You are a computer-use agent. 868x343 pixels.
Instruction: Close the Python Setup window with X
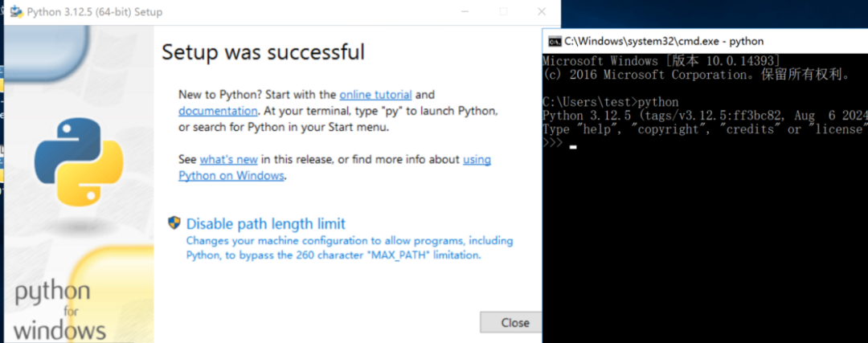click(542, 11)
